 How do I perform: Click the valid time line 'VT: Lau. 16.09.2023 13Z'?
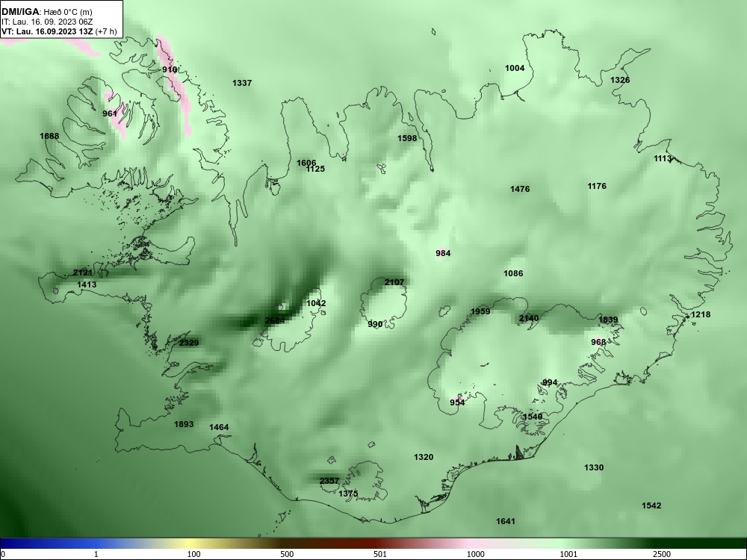point(47,31)
